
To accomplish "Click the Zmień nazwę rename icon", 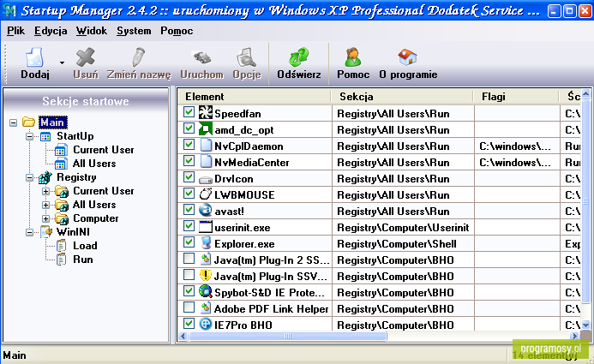I will pyautogui.click(x=138, y=57).
